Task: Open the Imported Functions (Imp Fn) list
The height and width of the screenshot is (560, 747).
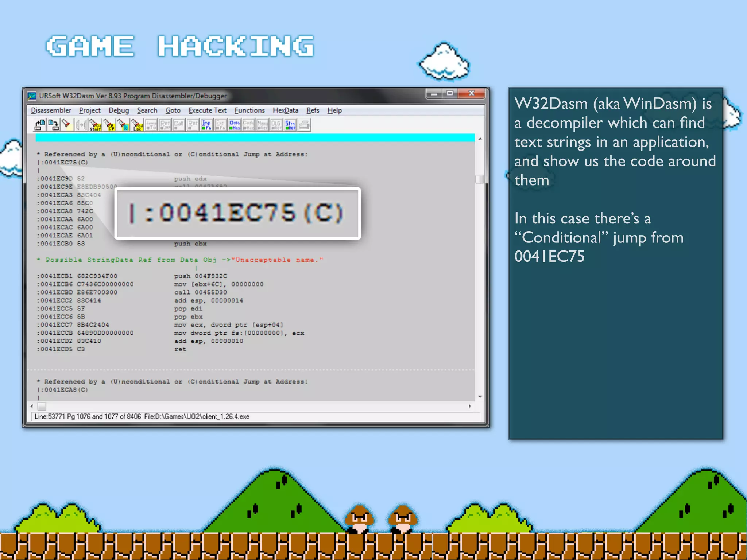Action: (x=206, y=125)
